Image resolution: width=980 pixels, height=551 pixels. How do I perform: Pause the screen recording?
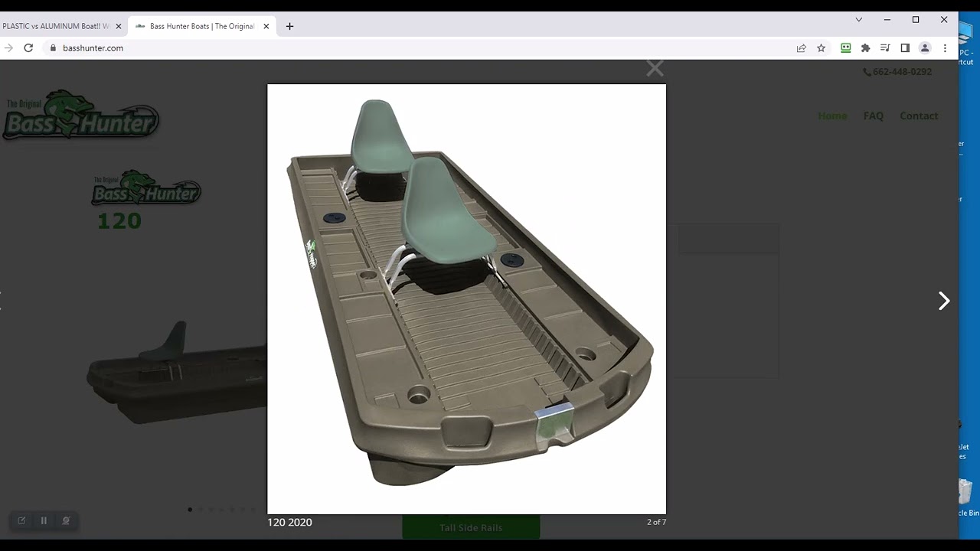[x=44, y=520]
